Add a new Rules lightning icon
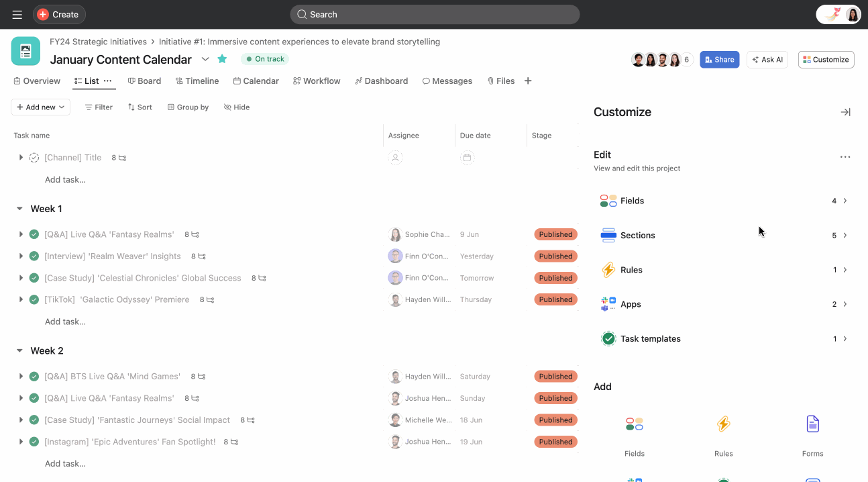This screenshot has width=868, height=482. pos(723,424)
